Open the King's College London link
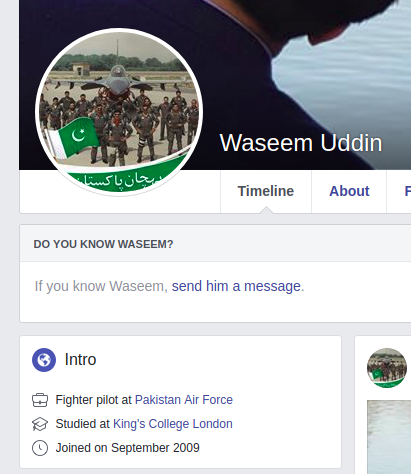Viewport: 411px width, 474px height. click(173, 424)
